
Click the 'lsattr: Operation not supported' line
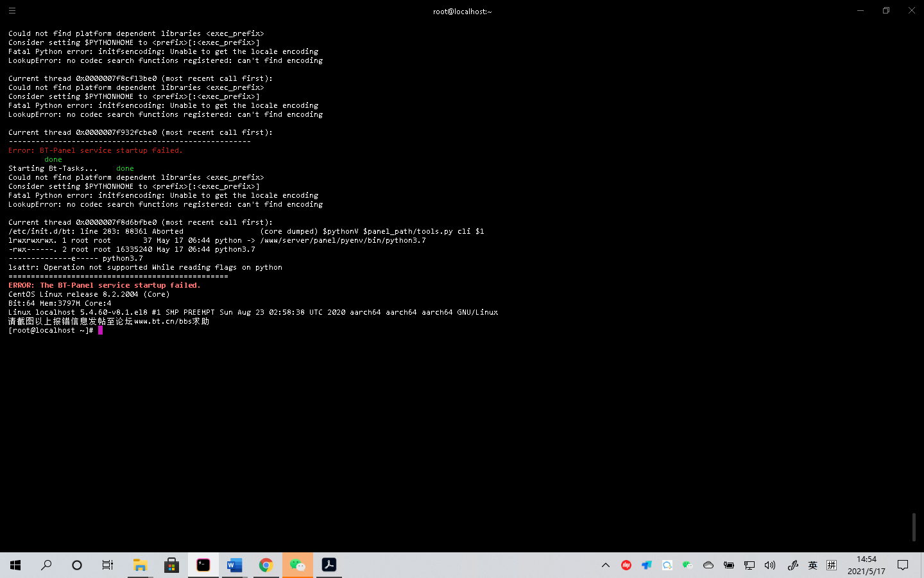pos(145,267)
